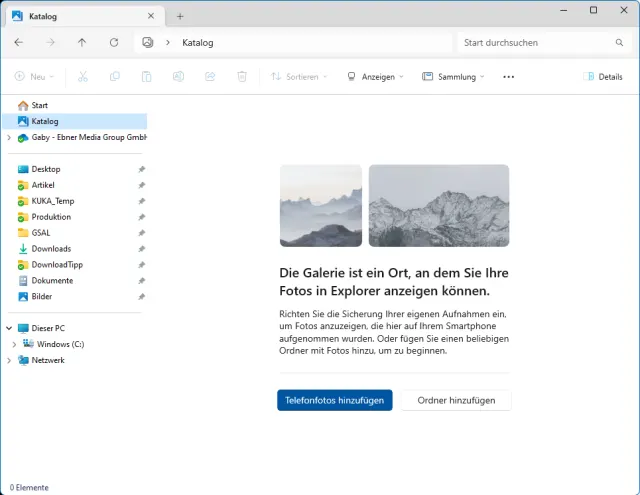Click the Up directory arrow icon

click(x=82, y=43)
